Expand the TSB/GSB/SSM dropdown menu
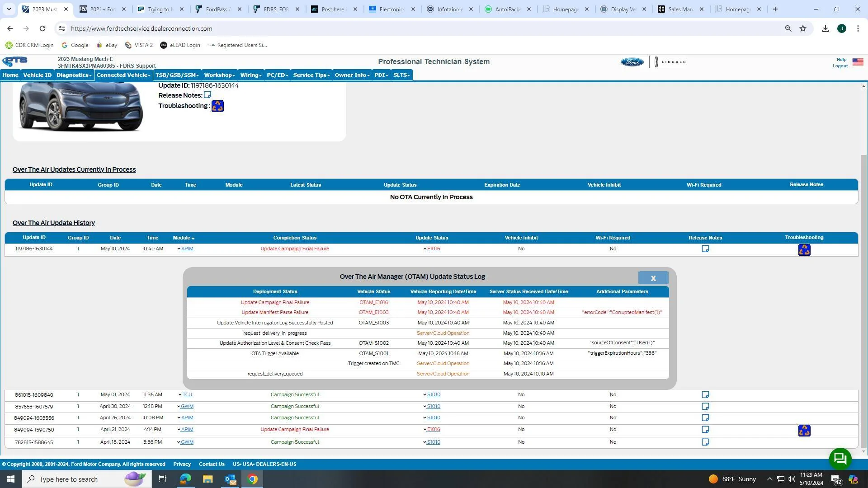This screenshot has height=488, width=868. (x=177, y=75)
